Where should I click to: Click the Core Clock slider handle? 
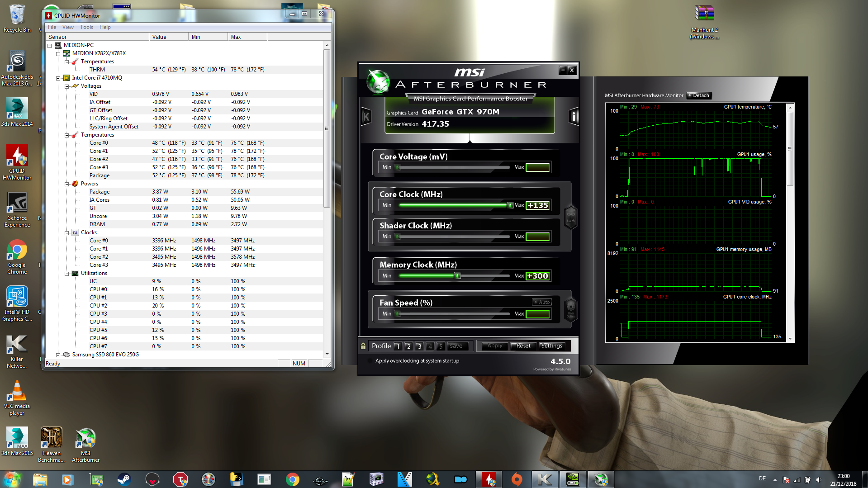pos(510,205)
